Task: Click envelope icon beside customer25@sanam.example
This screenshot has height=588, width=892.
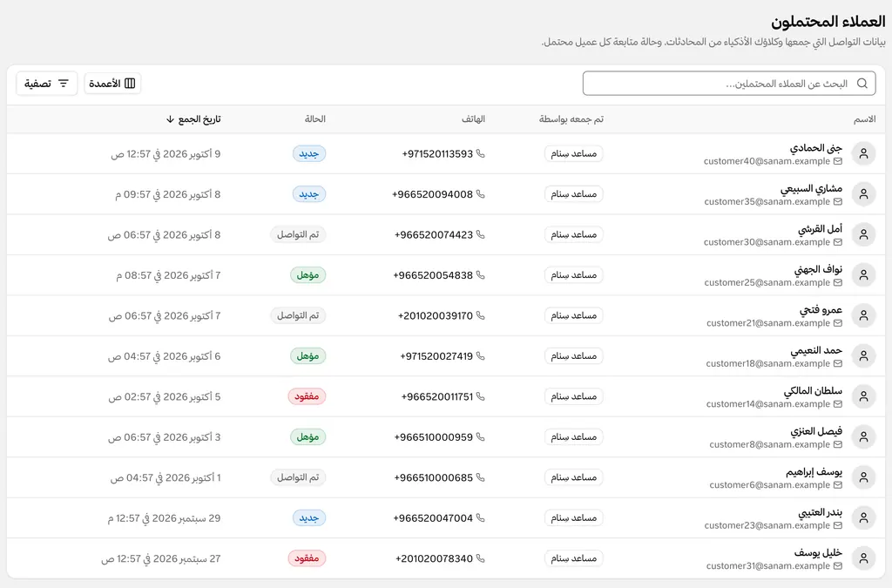Action: (x=838, y=282)
